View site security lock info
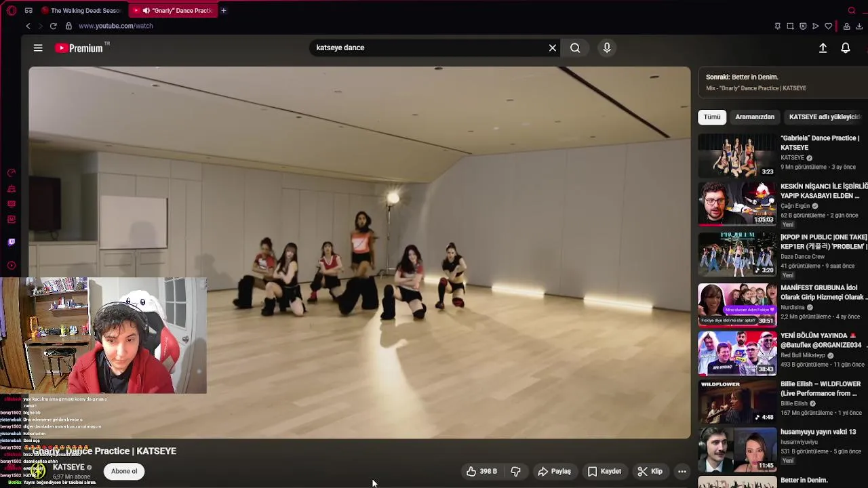The height and width of the screenshot is (488, 868). tap(68, 26)
